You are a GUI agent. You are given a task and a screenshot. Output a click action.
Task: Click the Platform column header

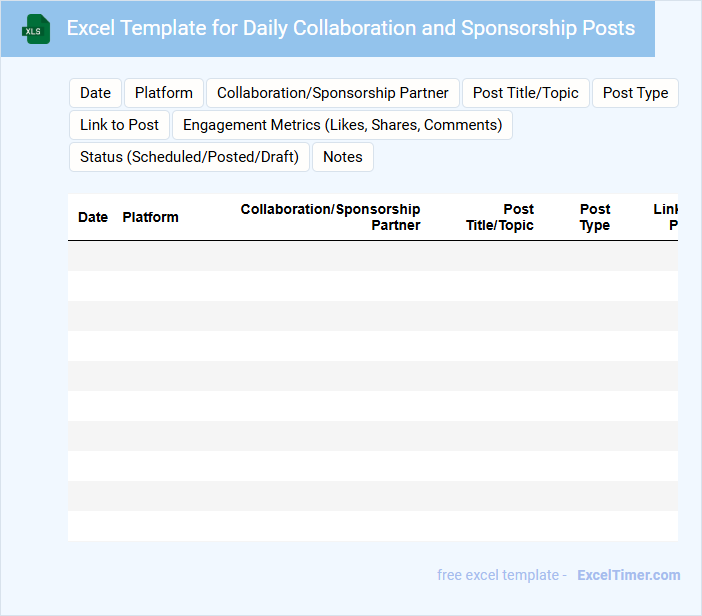(150, 217)
